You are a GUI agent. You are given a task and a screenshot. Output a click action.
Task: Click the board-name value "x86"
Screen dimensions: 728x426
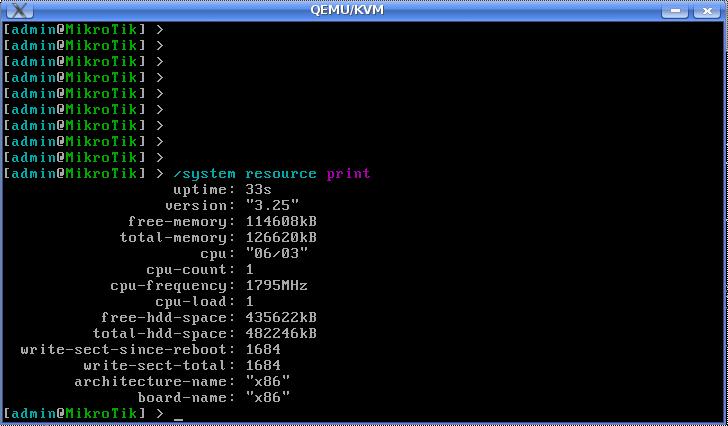pos(268,398)
